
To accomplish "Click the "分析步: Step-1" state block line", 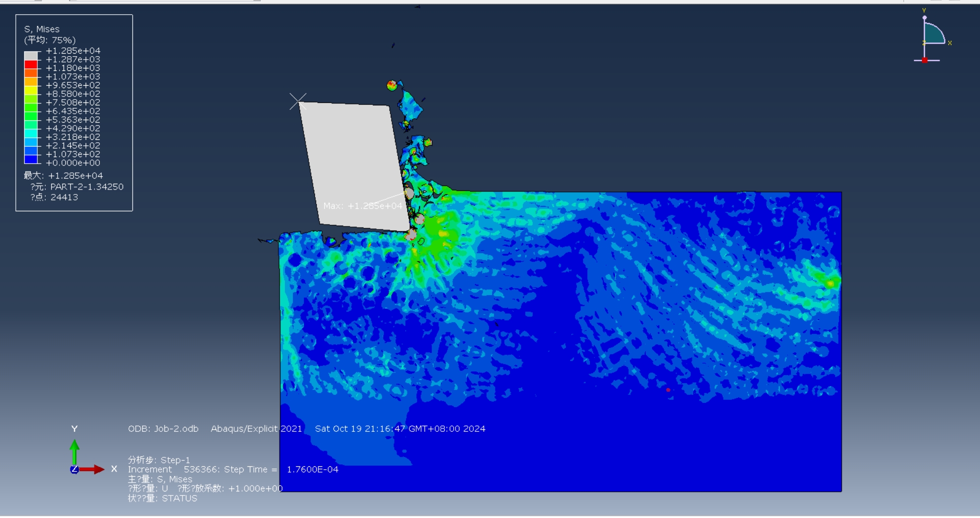I will point(159,460).
